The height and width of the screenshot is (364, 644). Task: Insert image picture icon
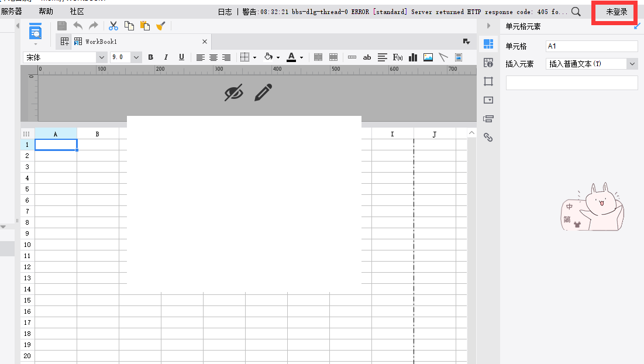point(428,57)
